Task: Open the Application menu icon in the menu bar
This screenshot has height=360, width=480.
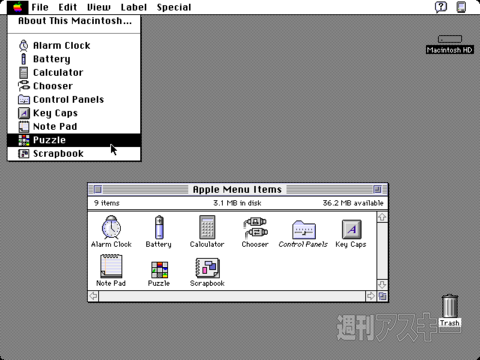Action: coord(461,7)
